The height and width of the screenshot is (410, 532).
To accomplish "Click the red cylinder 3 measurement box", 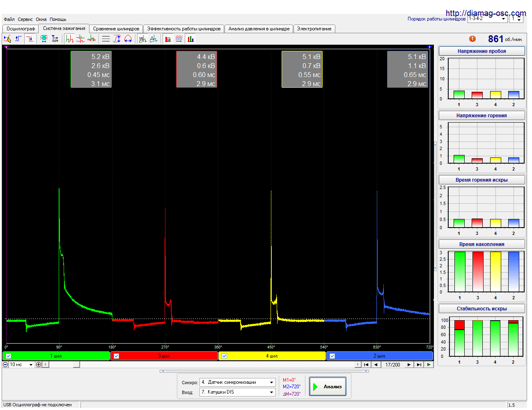I will tap(197, 69).
